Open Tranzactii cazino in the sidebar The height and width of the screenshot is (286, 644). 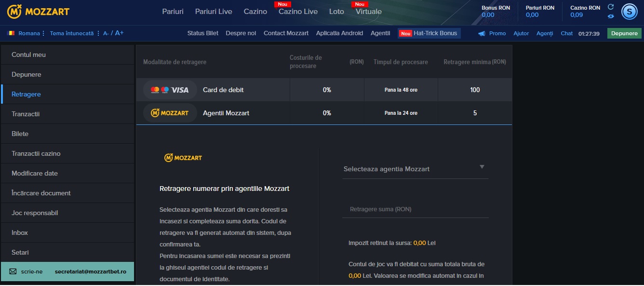(67, 154)
